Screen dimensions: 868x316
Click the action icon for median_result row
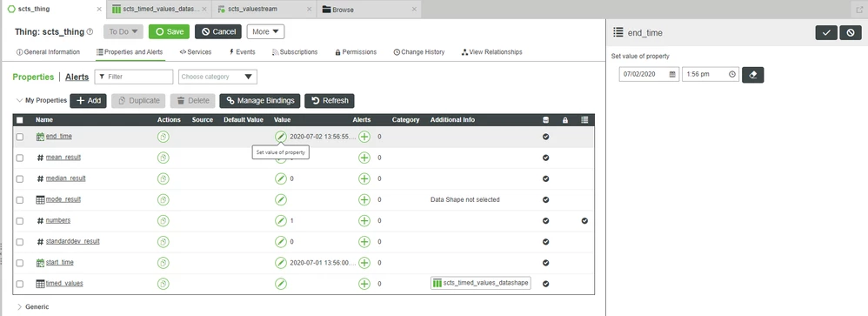(x=164, y=179)
